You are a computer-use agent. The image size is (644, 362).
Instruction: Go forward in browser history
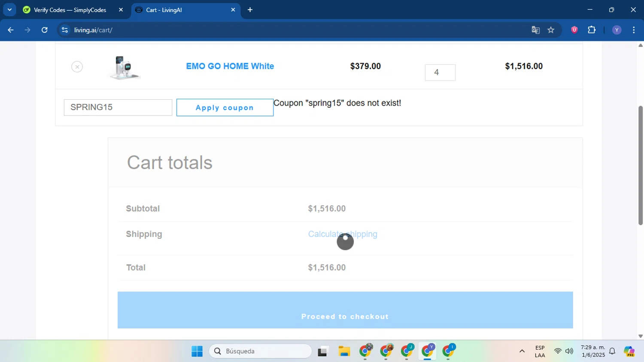coord(27,30)
